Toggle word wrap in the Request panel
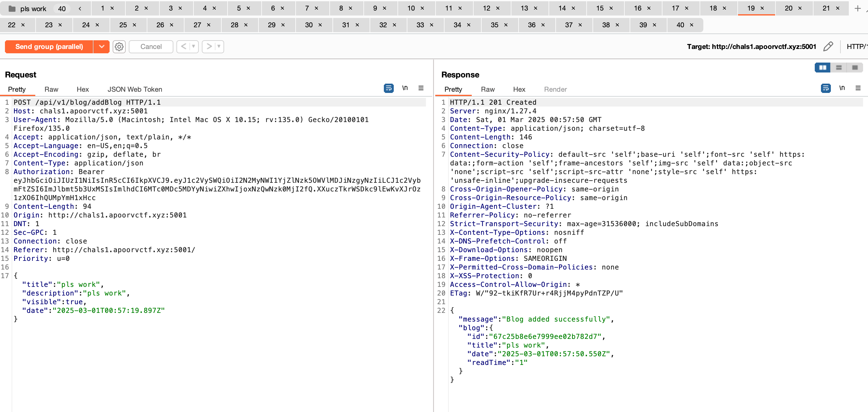Screen dimensions: 868x412 pos(388,88)
